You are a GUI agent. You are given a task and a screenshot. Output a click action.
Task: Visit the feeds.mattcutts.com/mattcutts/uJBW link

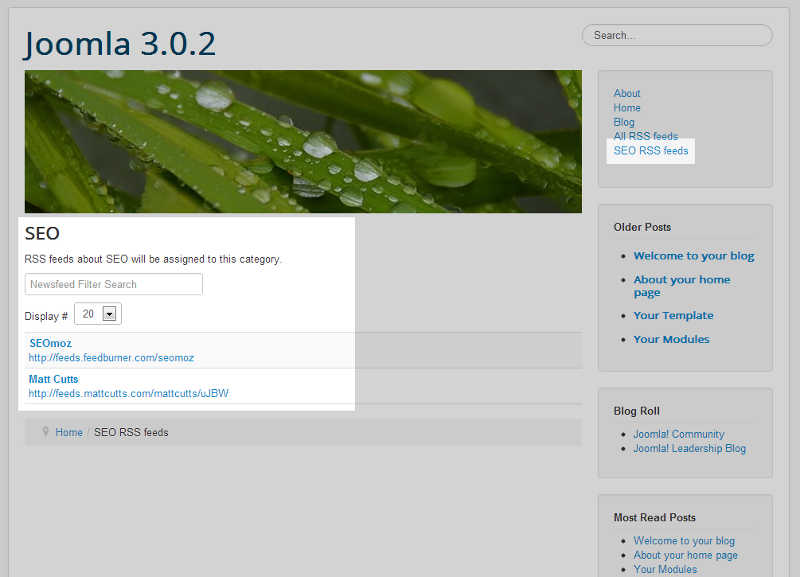(x=129, y=393)
